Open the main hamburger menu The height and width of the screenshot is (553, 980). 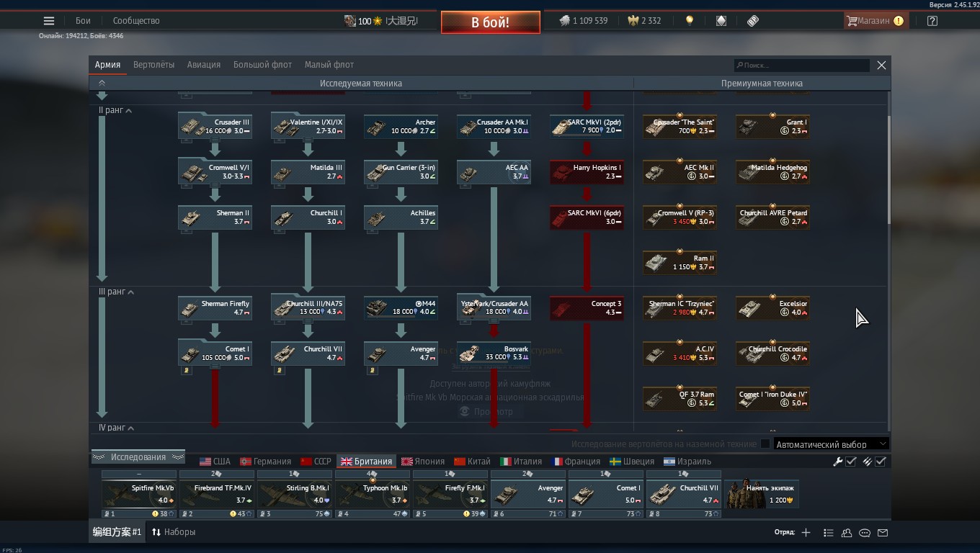[x=49, y=21]
